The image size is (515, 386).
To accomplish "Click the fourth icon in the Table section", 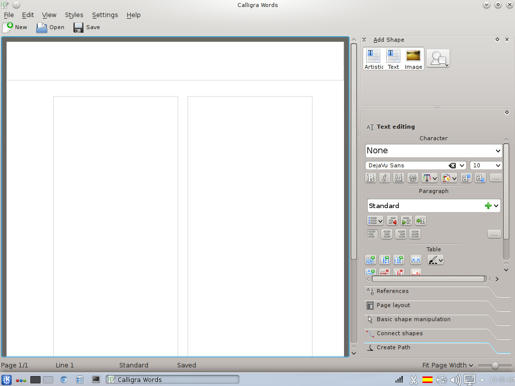I will point(415,260).
